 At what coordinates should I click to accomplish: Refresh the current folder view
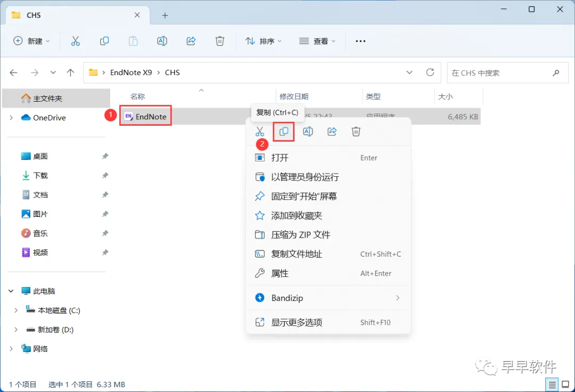click(x=430, y=72)
